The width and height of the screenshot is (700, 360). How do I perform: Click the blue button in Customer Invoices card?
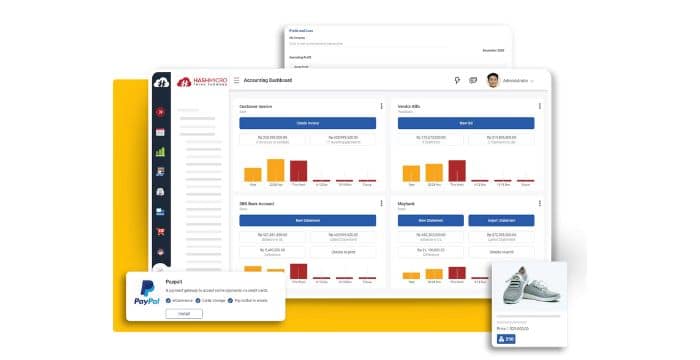(308, 123)
